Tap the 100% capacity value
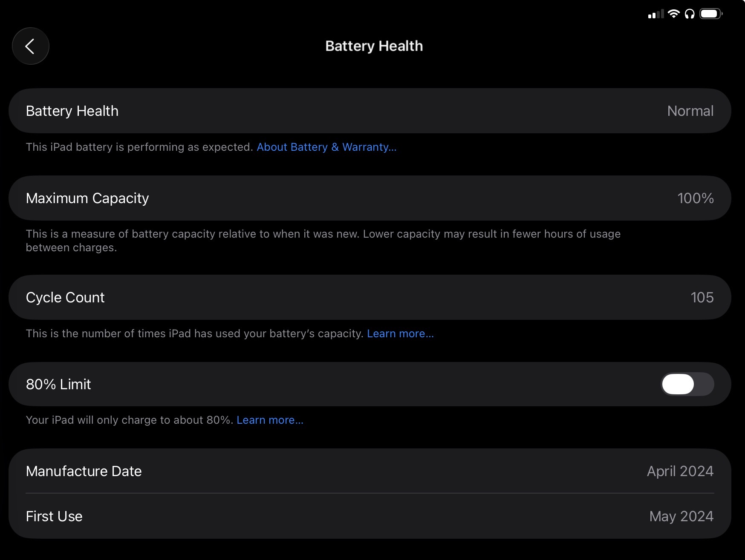 695,198
